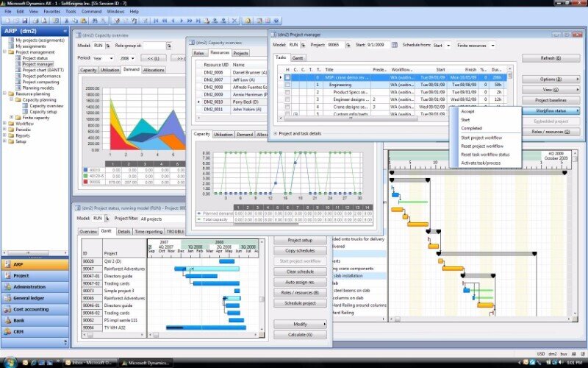The width and height of the screenshot is (588, 368).
Task: Click the Print icon in the toolbar
Action: pos(35,21)
